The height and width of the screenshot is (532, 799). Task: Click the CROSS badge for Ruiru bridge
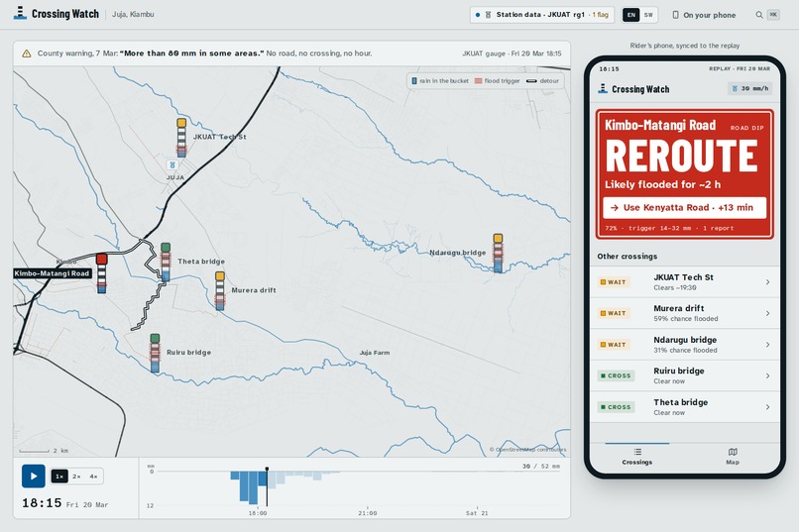click(x=616, y=375)
